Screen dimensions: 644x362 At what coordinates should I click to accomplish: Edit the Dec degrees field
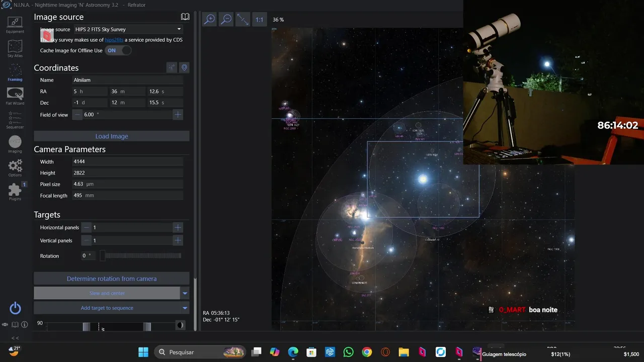point(90,103)
